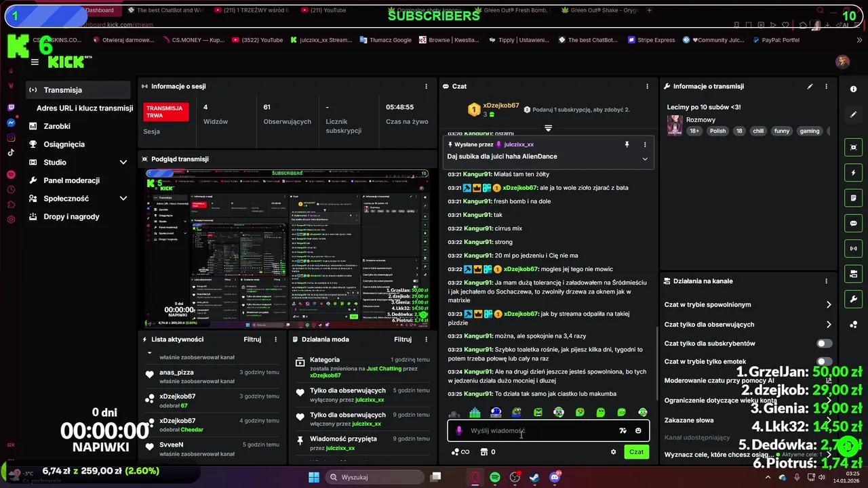Select the equalizer bars emote above the chat input
Image resolution: width=868 pixels, height=488 pixels.
click(475, 412)
